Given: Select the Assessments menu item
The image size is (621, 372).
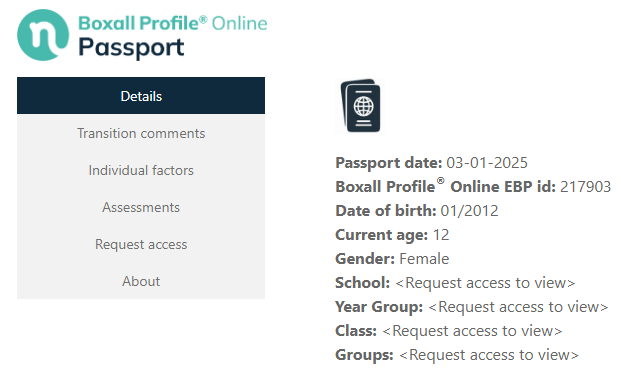Looking at the screenshot, I should coord(141,207).
